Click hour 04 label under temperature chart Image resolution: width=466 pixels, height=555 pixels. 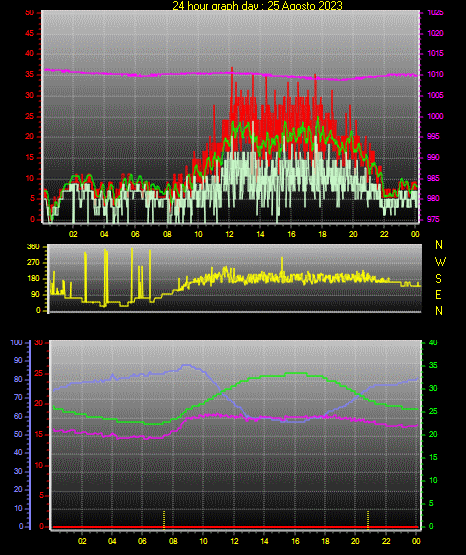click(112, 541)
